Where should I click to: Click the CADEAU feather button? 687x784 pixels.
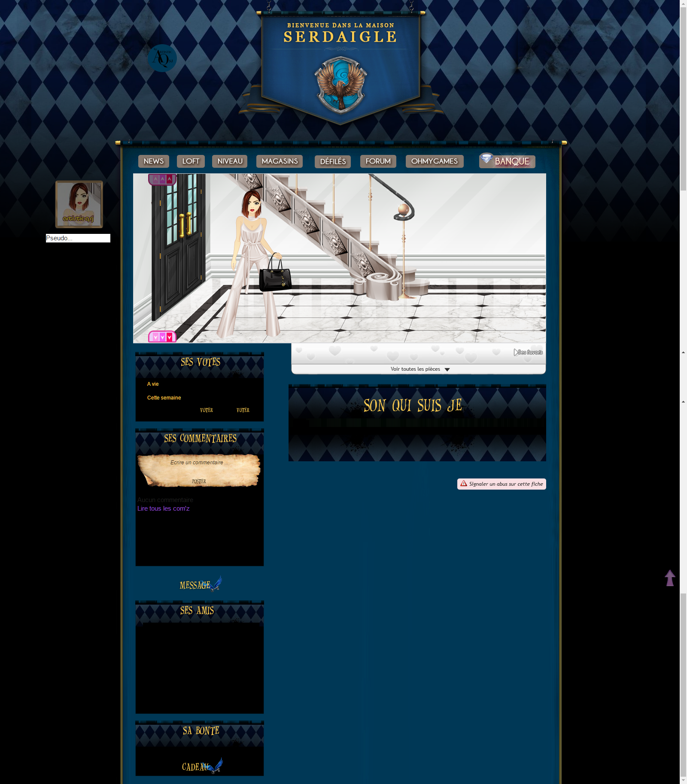[202, 766]
